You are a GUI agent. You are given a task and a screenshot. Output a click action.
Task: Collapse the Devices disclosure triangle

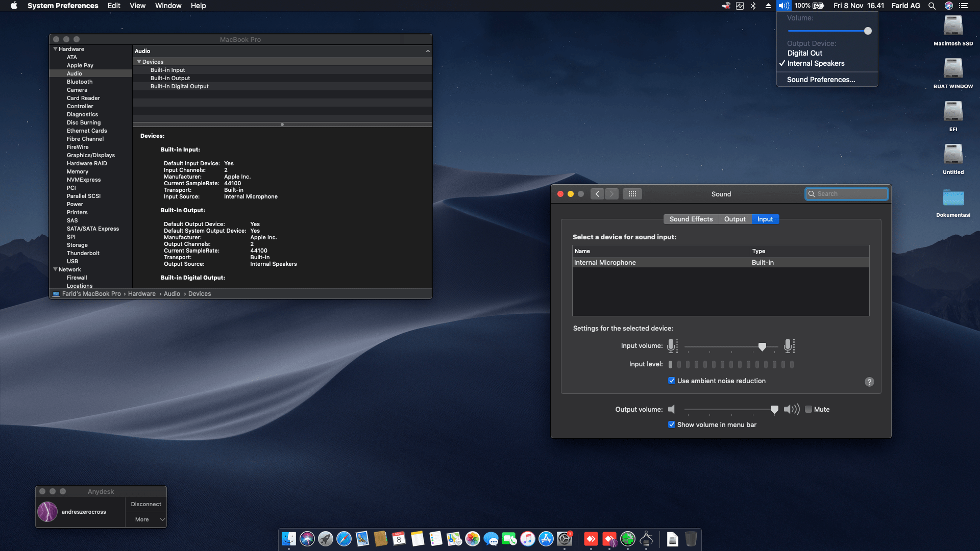point(139,61)
